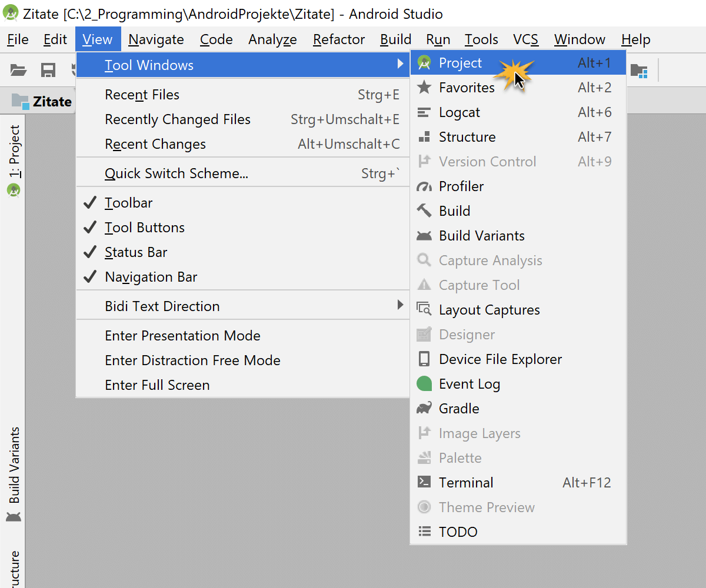Click the Zitate folder icon in the navigation bar
This screenshot has width=706, height=588.
(20, 101)
